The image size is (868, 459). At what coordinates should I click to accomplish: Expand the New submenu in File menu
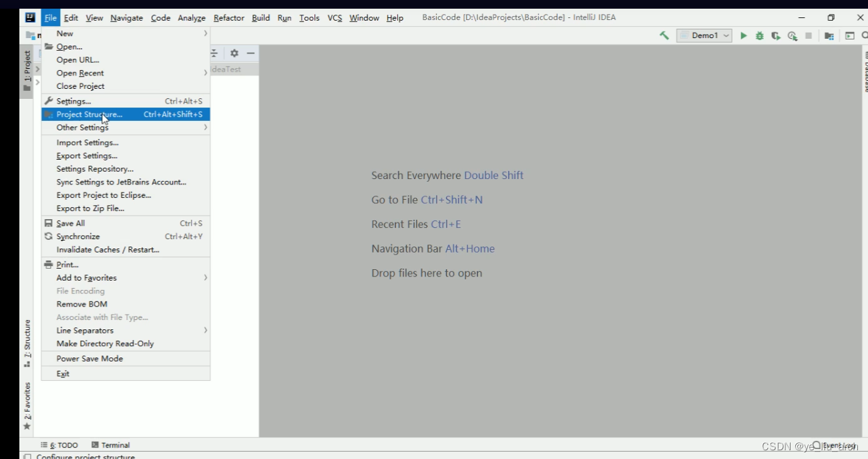point(126,33)
